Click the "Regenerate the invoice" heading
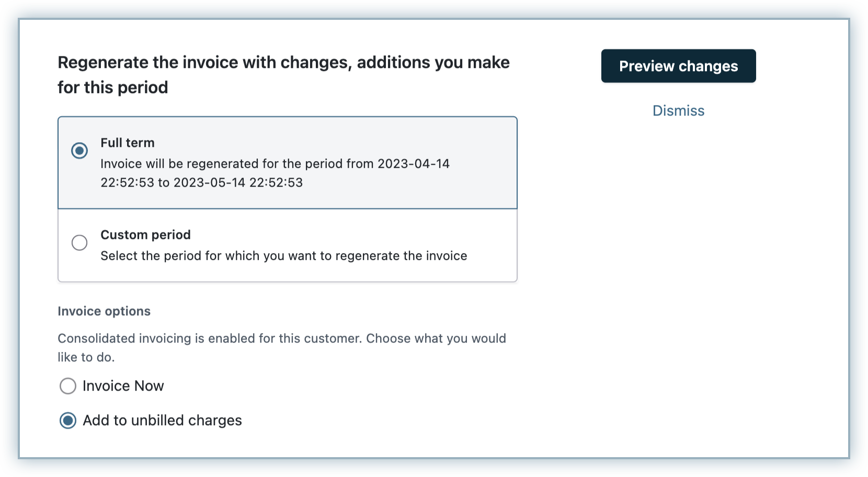Image resolution: width=868 pixels, height=477 pixels. pos(283,63)
